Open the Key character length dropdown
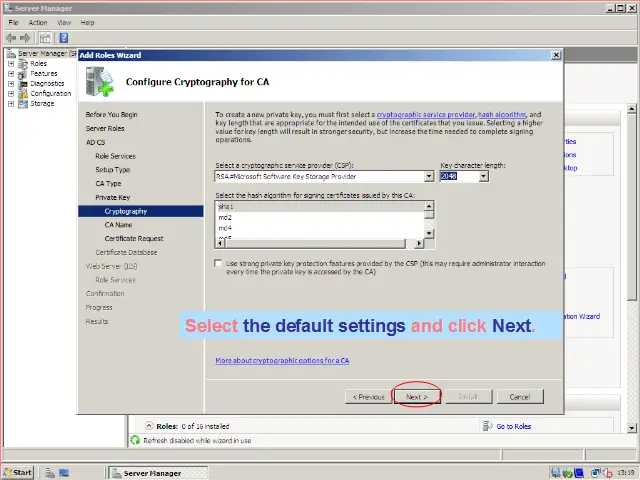Image resolution: width=640 pixels, height=480 pixels. (483, 176)
